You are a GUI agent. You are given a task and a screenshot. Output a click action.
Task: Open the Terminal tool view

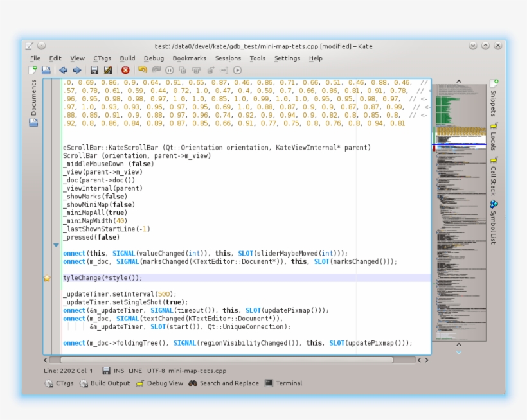click(x=283, y=383)
